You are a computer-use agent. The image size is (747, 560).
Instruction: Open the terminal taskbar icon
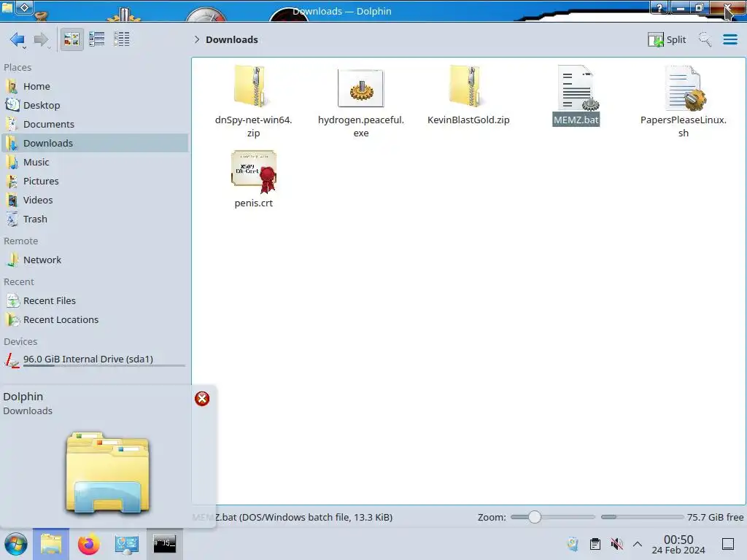point(164,543)
